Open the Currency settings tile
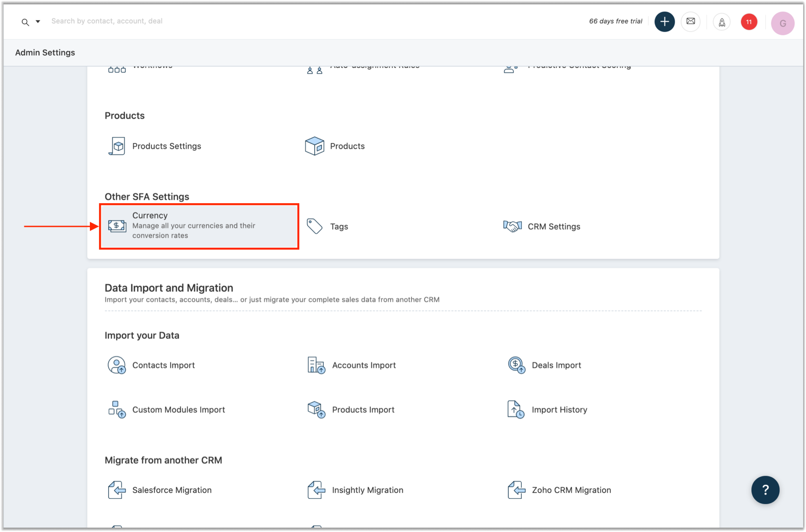Screen dimensions: 806x532 [199, 226]
